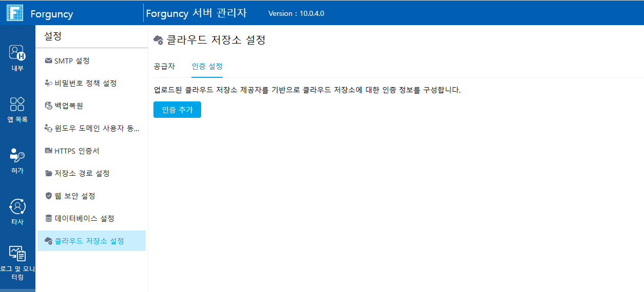Open 윈도우 도메인 사용자 menu item

click(91, 128)
